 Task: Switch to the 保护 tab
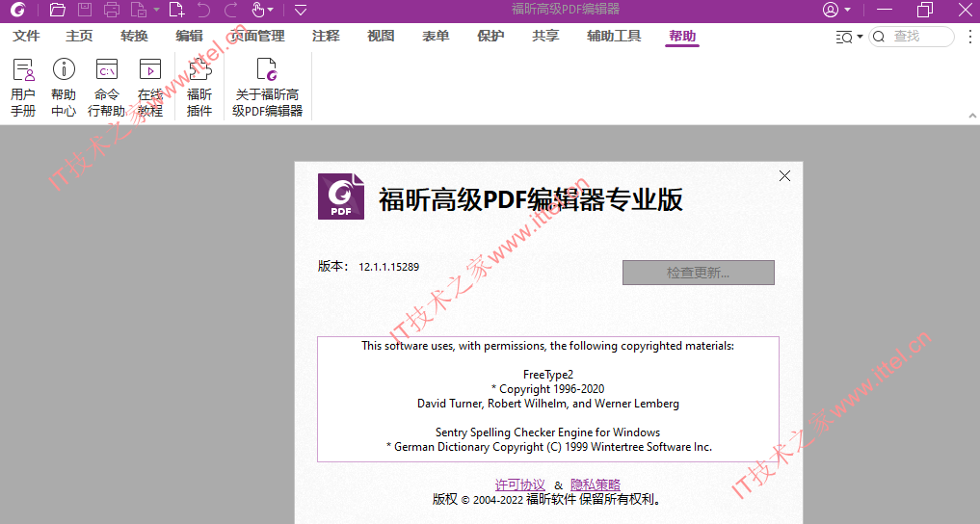click(x=490, y=37)
